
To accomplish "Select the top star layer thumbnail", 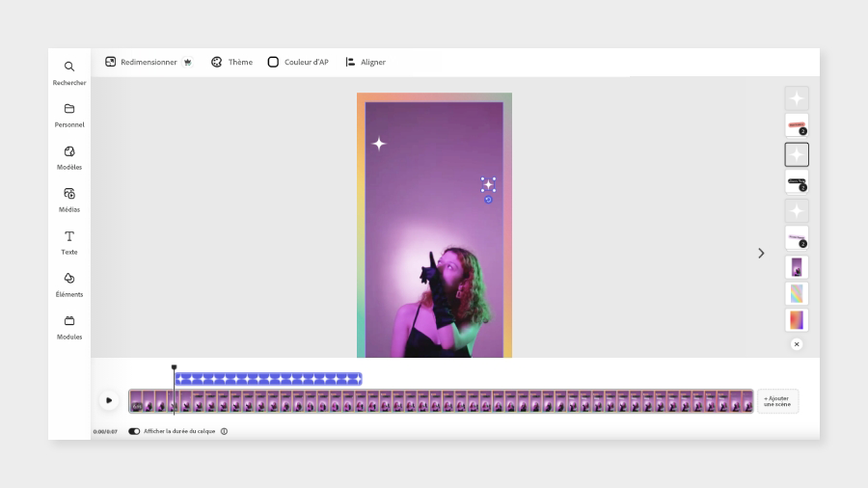I will (797, 98).
